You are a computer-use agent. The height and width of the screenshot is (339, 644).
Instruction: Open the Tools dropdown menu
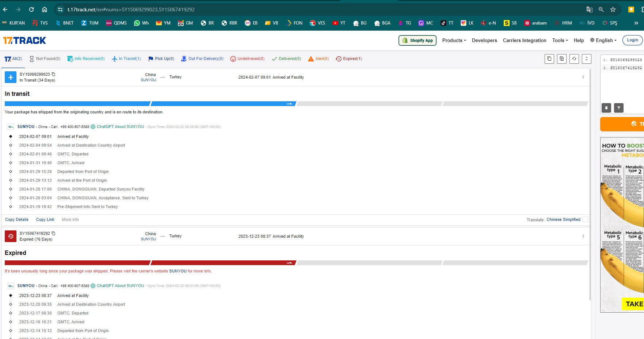[x=560, y=41]
